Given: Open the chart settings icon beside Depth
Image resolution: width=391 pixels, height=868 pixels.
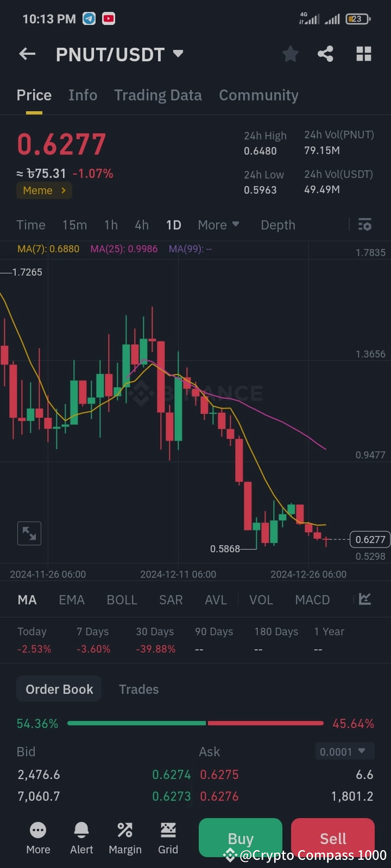Looking at the screenshot, I should point(364,224).
